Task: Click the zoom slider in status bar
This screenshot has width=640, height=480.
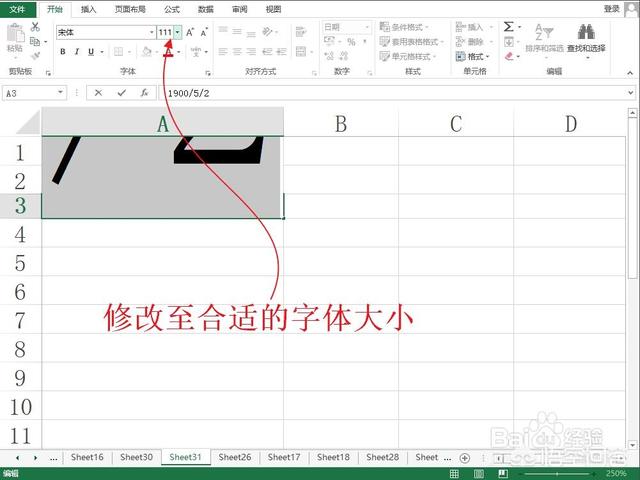Action: [559, 474]
